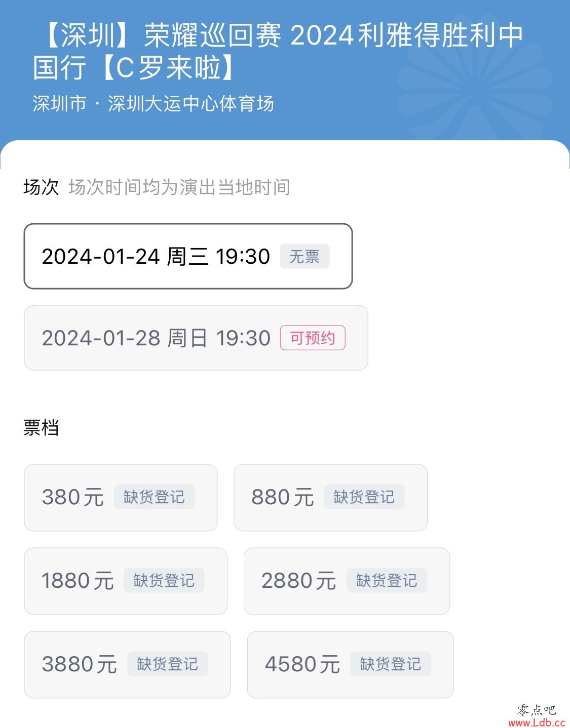
Task: Choose the 2880元 ticket tier
Action: 347,581
